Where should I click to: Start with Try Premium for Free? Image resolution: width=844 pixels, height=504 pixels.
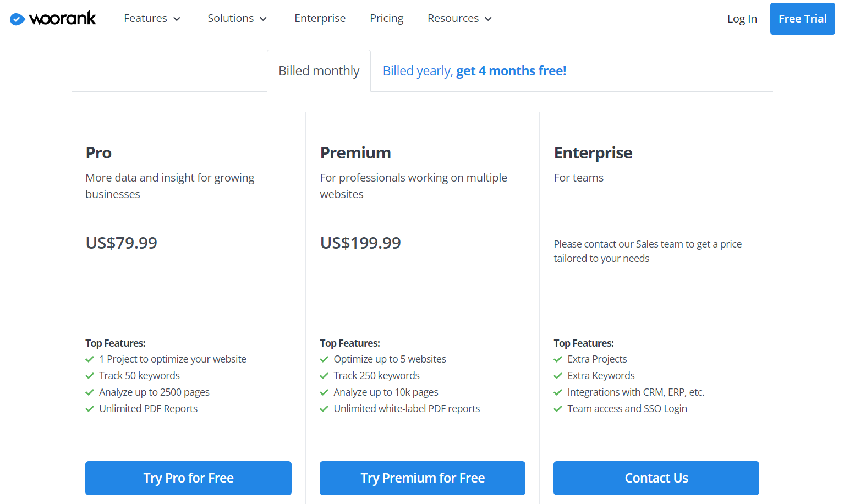423,478
